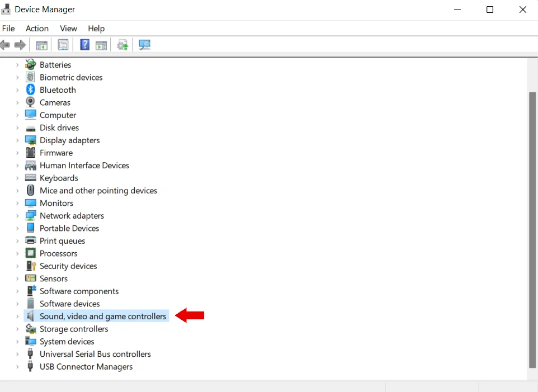Open the View menu
Screen dimensions: 538x392
point(68,29)
